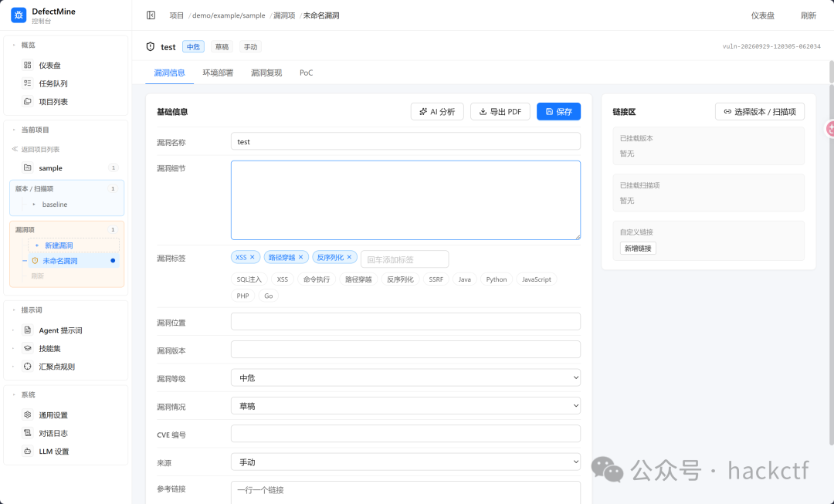Click the task queue list icon
The image size is (834, 504).
click(x=28, y=83)
